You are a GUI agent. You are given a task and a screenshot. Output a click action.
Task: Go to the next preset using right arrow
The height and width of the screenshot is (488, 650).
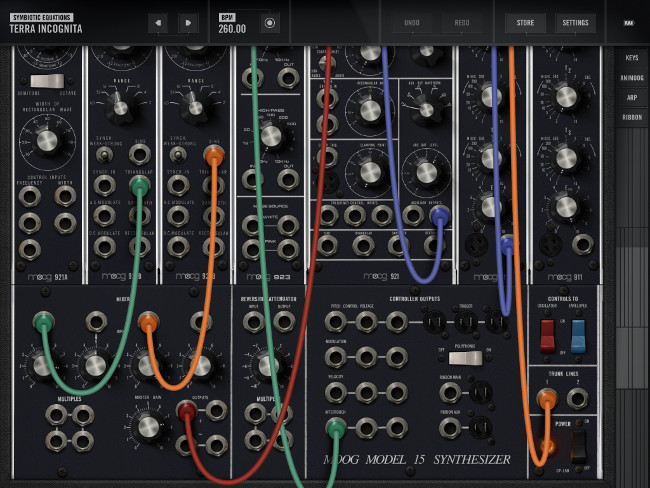pos(187,22)
